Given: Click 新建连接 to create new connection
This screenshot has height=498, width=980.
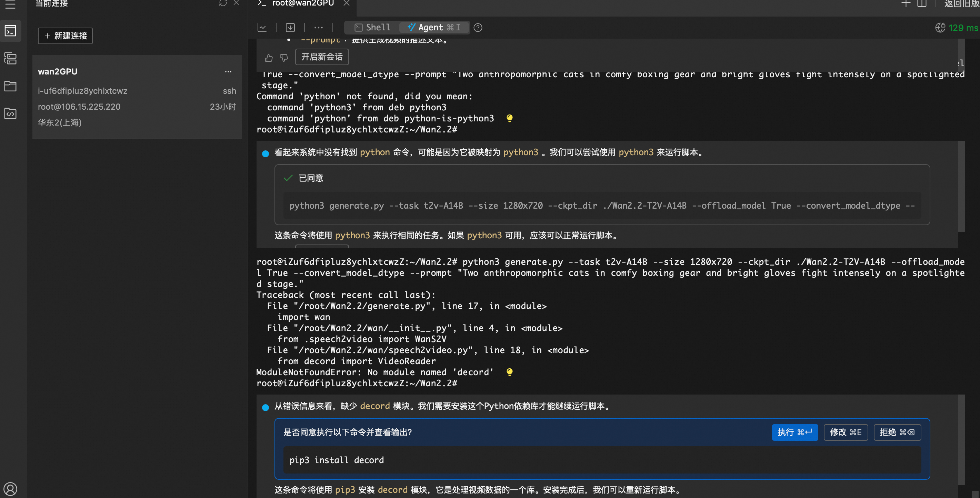Looking at the screenshot, I should pyautogui.click(x=66, y=36).
